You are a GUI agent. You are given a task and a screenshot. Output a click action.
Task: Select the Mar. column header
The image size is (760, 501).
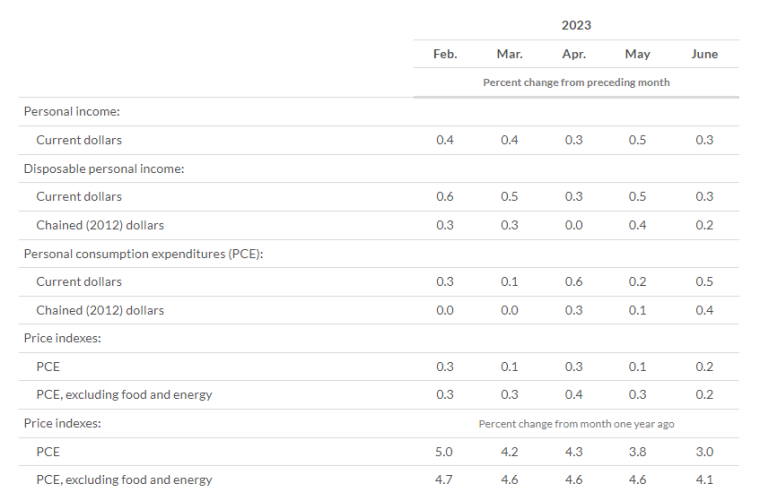pos(509,54)
